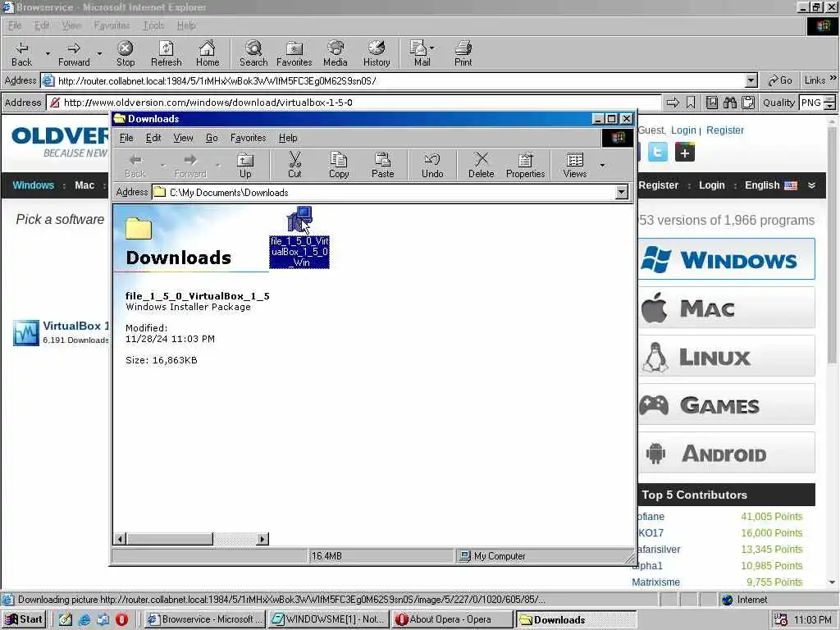
Task: Click the IE Go button
Action: tap(780, 80)
